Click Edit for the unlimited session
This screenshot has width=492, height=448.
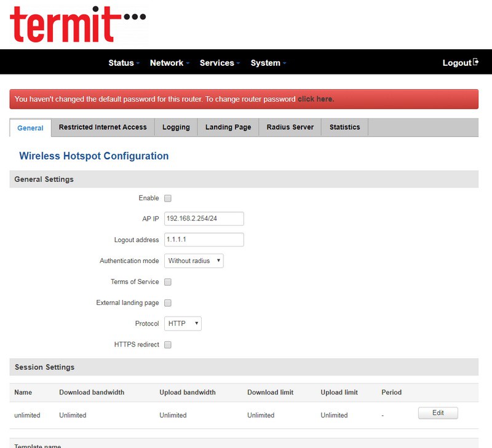pyautogui.click(x=438, y=413)
